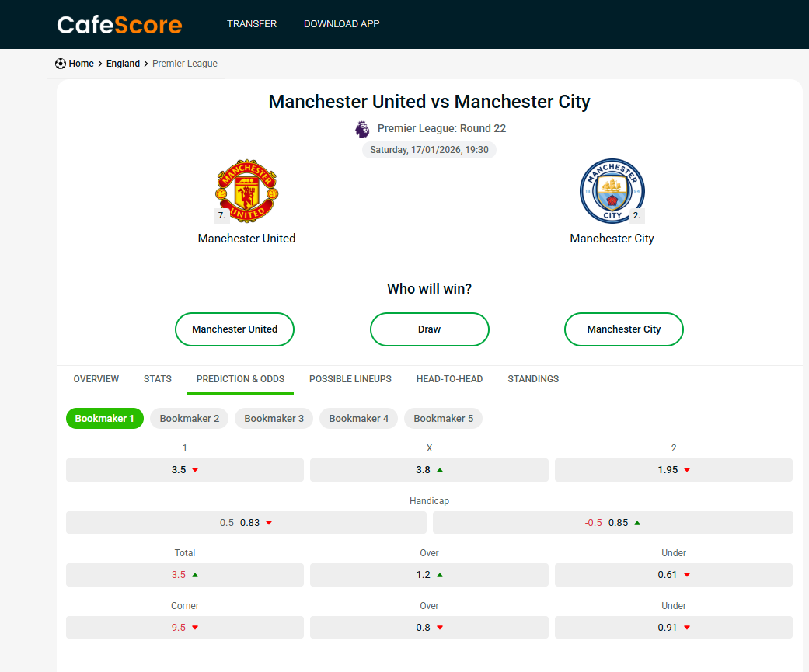Click the Premier League lion icon
This screenshot has height=672, width=809.
[x=362, y=129]
